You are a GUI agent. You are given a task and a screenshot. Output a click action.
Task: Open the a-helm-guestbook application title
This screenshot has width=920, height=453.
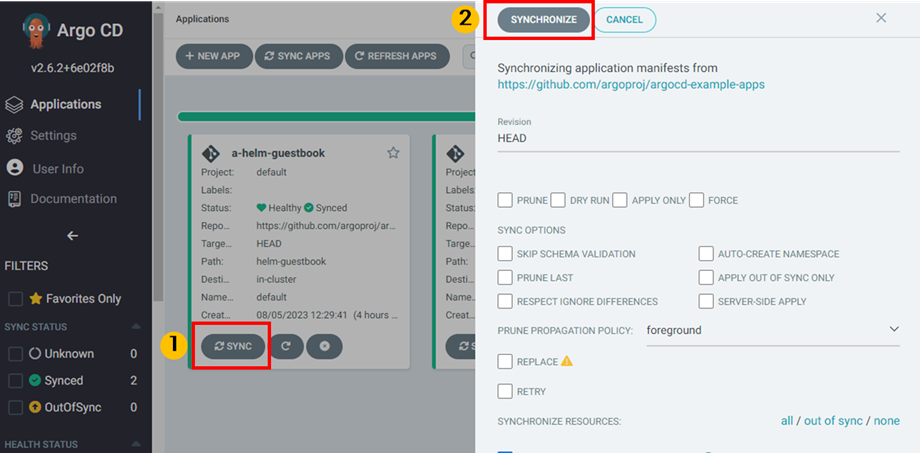pyautogui.click(x=279, y=154)
